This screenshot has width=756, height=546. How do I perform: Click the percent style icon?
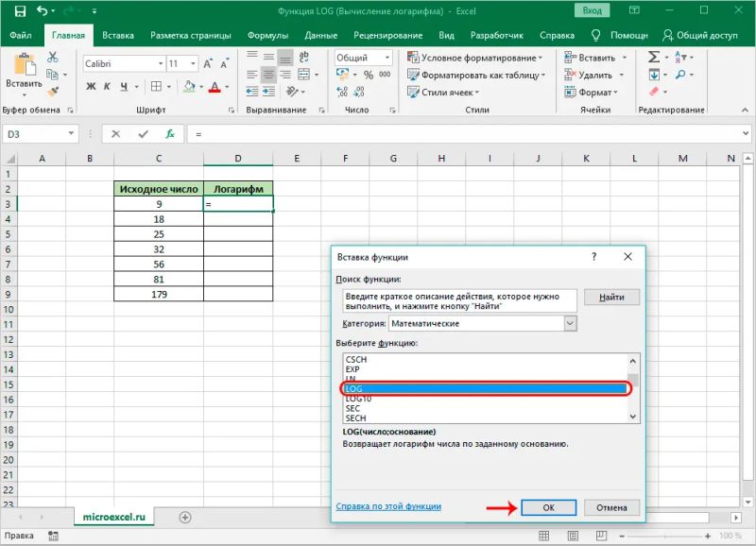369,74
